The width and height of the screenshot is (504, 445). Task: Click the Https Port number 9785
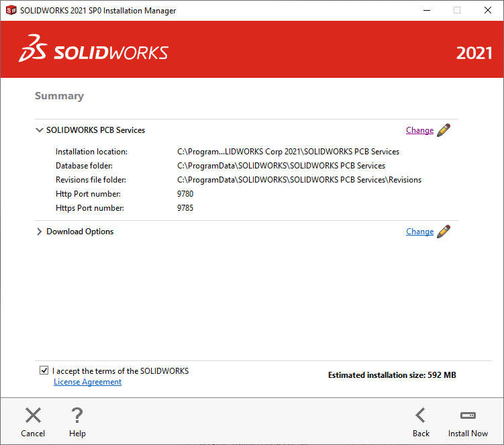point(185,208)
